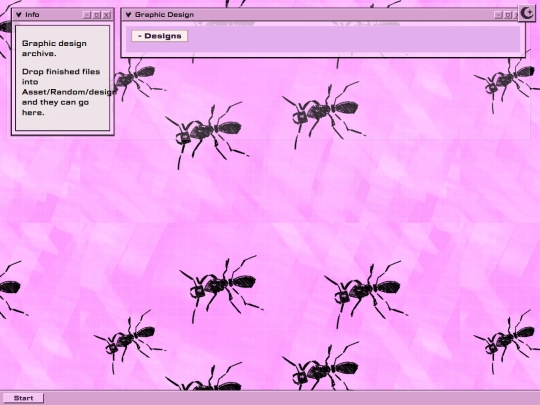Click the "Drop finished files into" paragraph
The width and height of the screenshot is (540, 405).
point(65,92)
